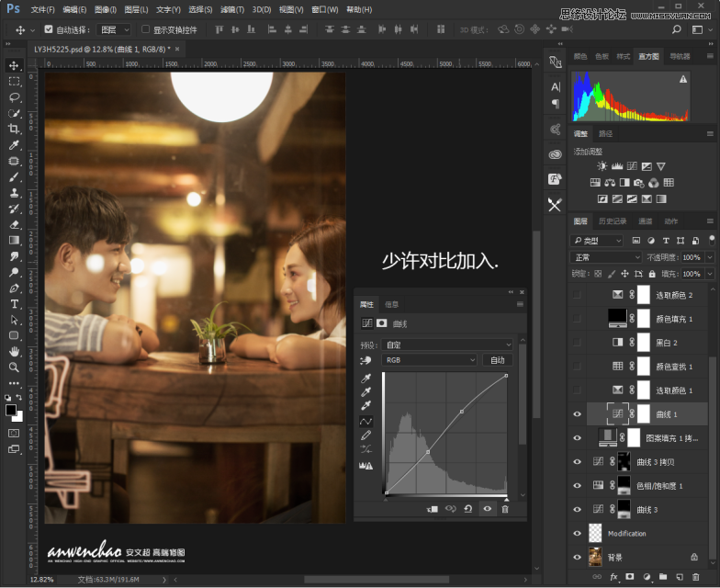The width and height of the screenshot is (720, 588).
Task: Delete the curves adjustment with trash icon in Properties
Action: tap(505, 509)
